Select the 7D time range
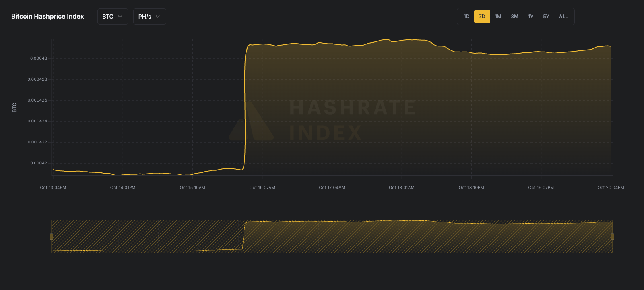The height and width of the screenshot is (290, 644). tap(482, 17)
